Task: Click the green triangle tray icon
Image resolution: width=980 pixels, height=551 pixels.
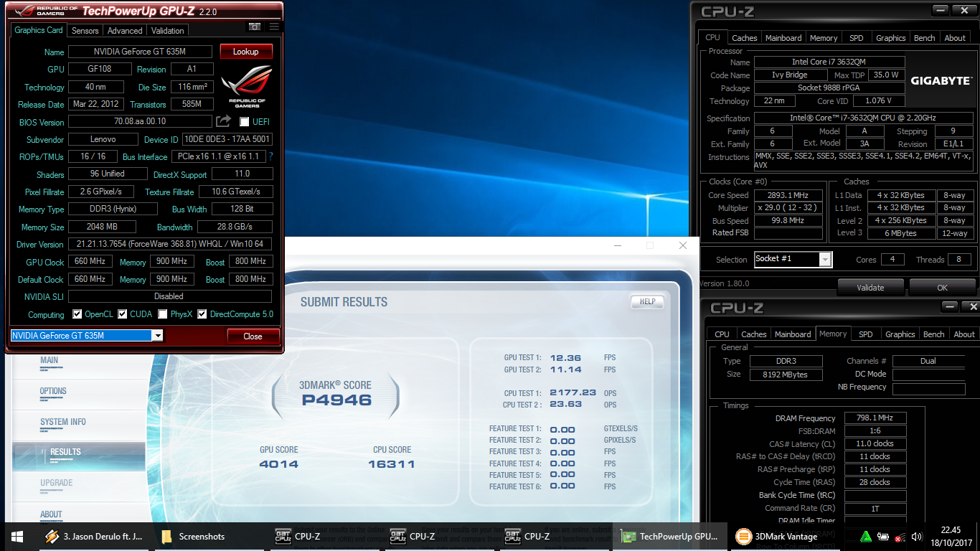Action: (x=866, y=536)
